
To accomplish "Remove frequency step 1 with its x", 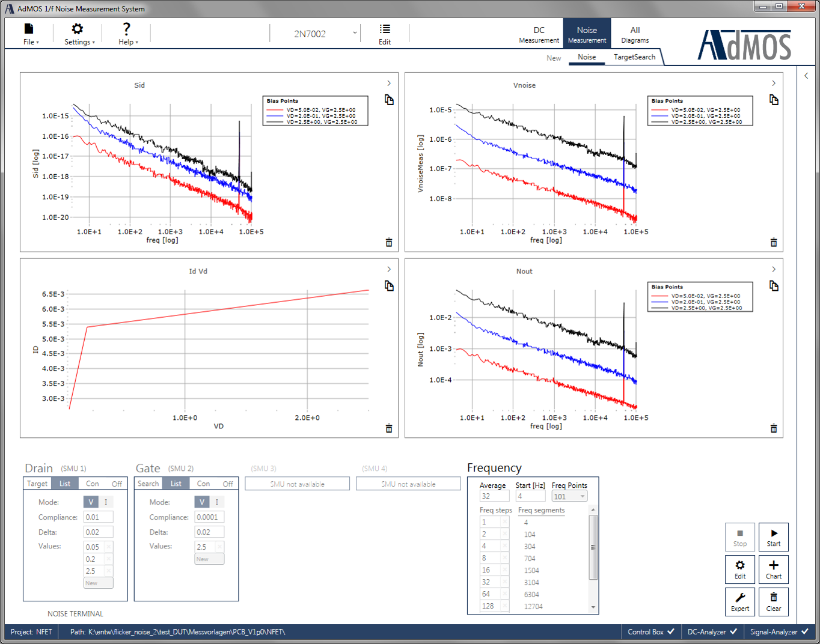I will tap(505, 522).
